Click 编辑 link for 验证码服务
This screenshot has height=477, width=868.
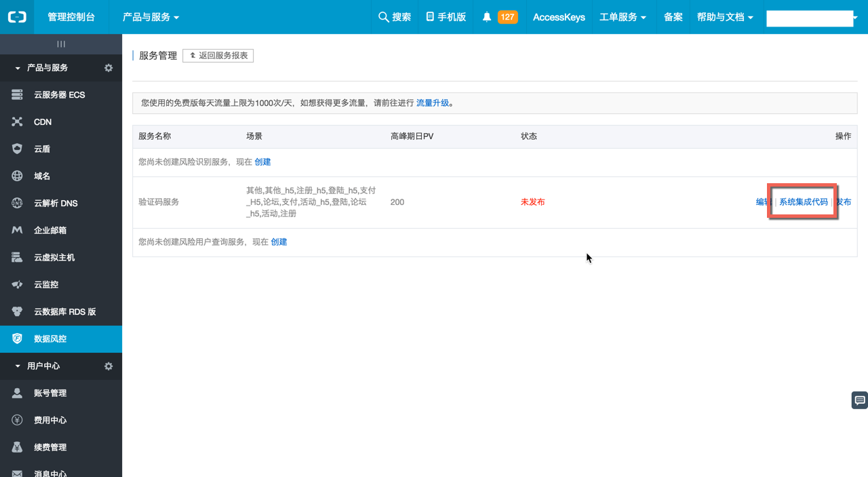click(x=764, y=202)
